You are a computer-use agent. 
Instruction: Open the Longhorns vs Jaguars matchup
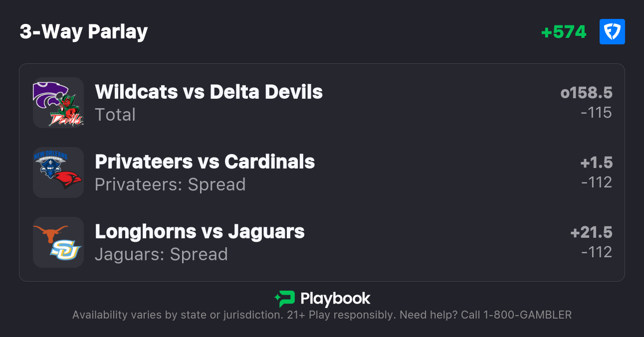coord(200,232)
